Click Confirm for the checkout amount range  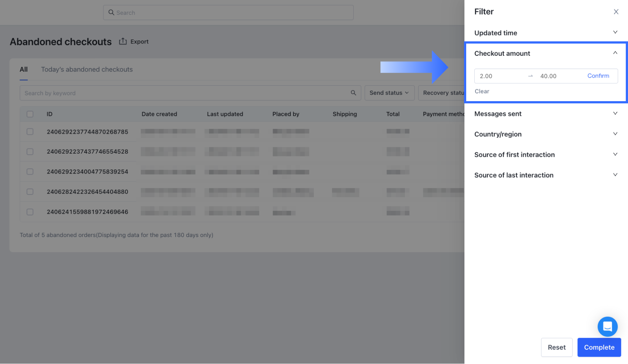point(598,76)
